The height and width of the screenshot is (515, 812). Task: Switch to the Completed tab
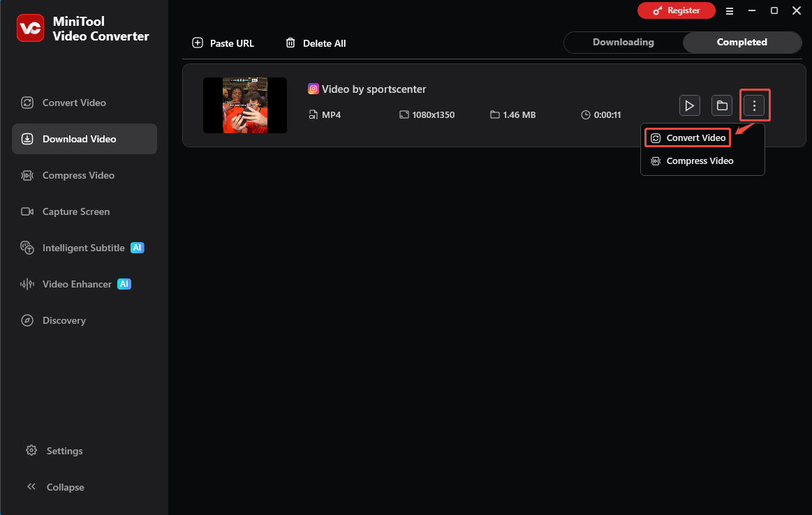click(x=741, y=42)
